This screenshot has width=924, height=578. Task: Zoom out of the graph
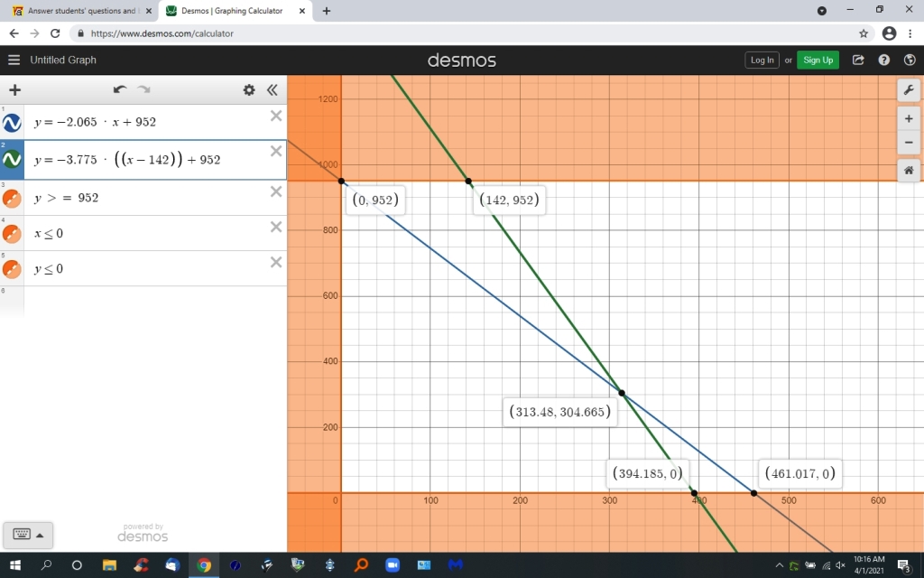pyautogui.click(x=909, y=142)
